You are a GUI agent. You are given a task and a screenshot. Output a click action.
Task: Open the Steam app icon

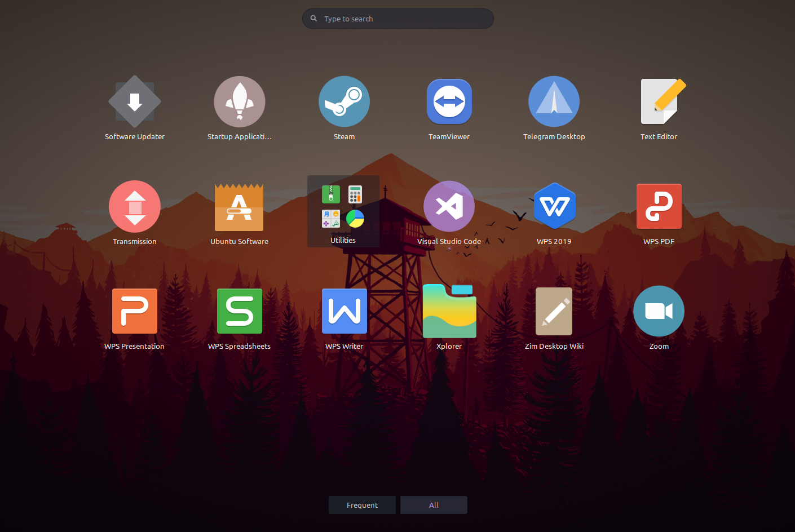[344, 102]
